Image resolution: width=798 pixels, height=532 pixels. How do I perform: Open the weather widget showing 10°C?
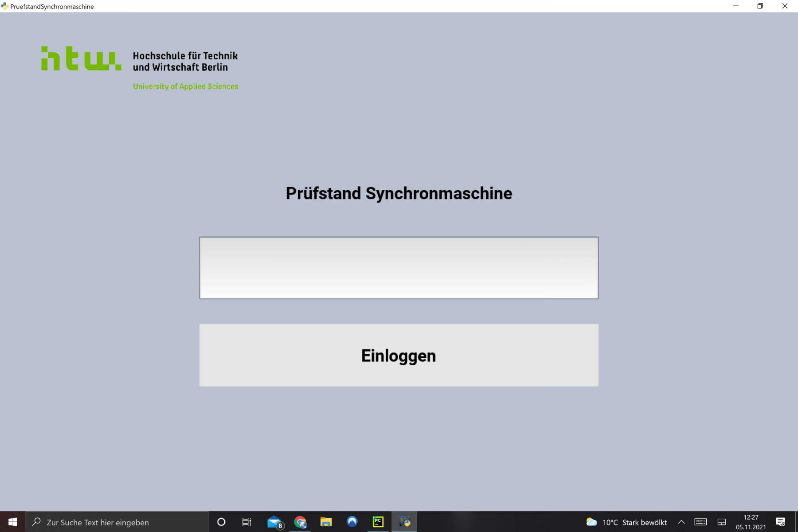[626, 522]
